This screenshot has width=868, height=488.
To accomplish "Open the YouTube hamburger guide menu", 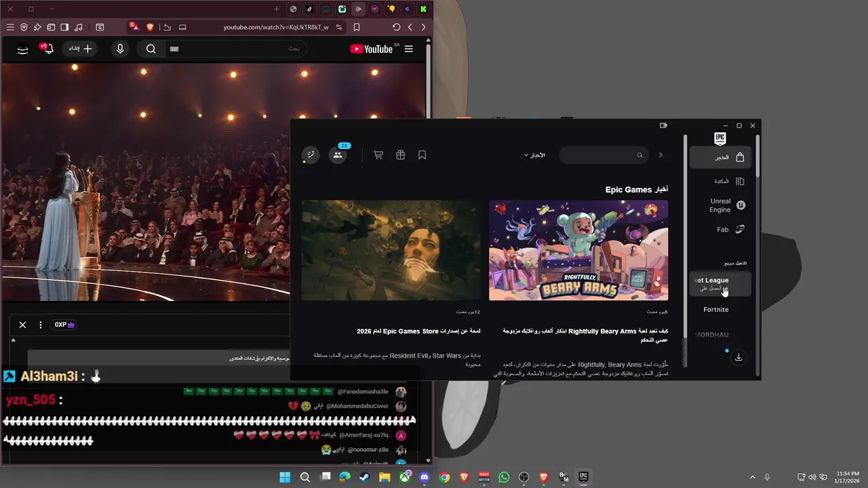I will (x=408, y=49).
